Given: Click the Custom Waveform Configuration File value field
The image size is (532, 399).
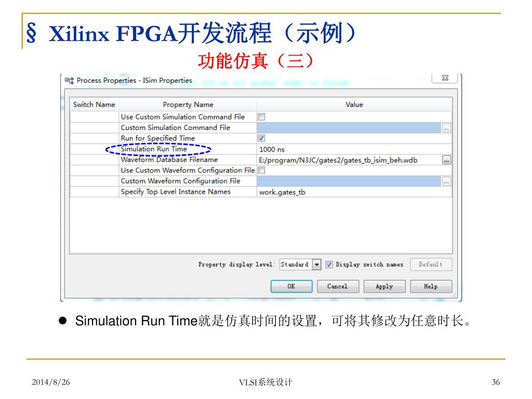Looking at the screenshot, I should click(349, 181).
